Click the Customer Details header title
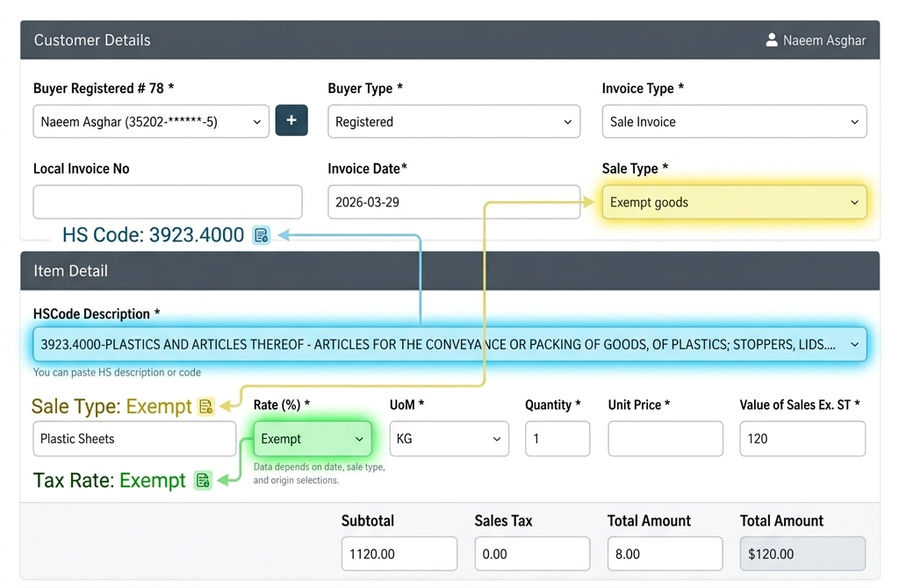Screen dimensions: 899x588 tap(92, 40)
